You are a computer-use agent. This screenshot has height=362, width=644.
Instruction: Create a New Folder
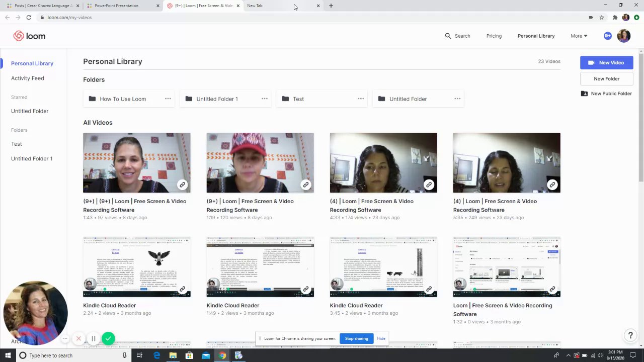coord(606,78)
